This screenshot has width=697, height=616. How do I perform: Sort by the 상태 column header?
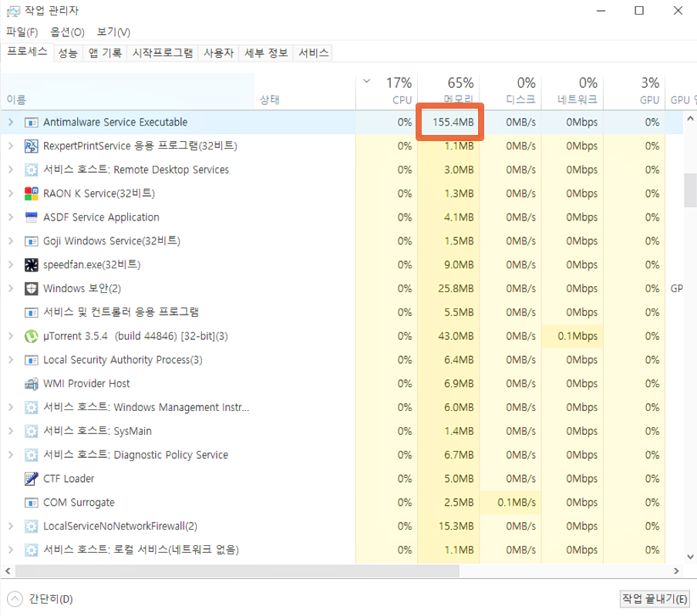tap(305, 91)
